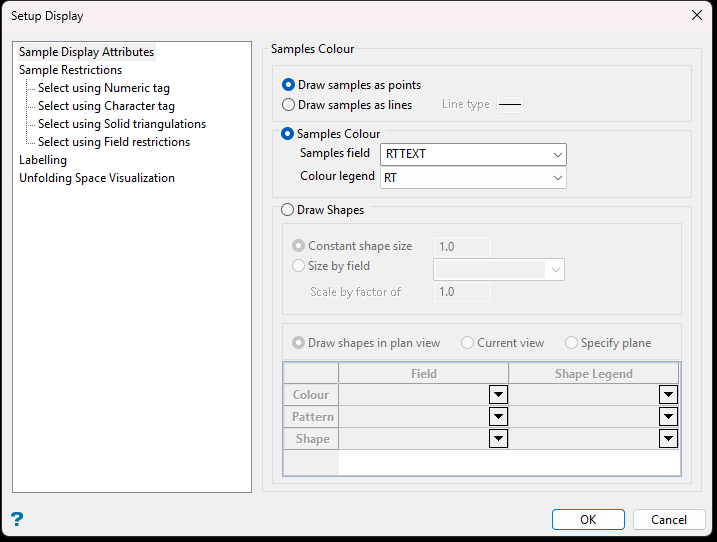Click the Field column header
Viewport: 717px width, 542px height.
(423, 374)
